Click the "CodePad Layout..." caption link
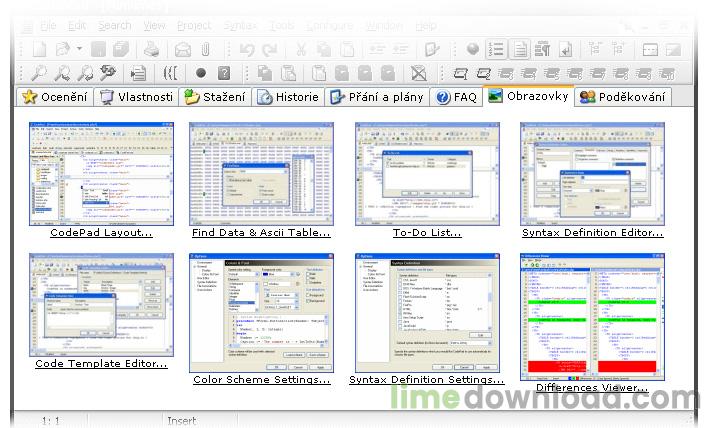 pos(101,232)
